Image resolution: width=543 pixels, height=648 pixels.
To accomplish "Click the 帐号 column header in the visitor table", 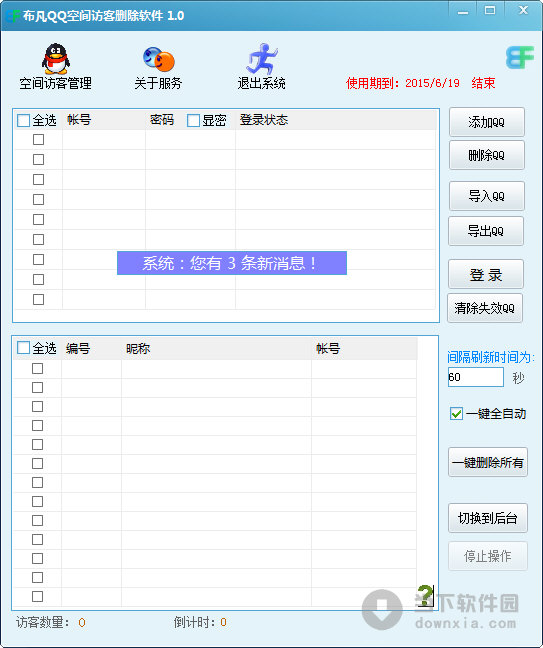I will 328,349.
